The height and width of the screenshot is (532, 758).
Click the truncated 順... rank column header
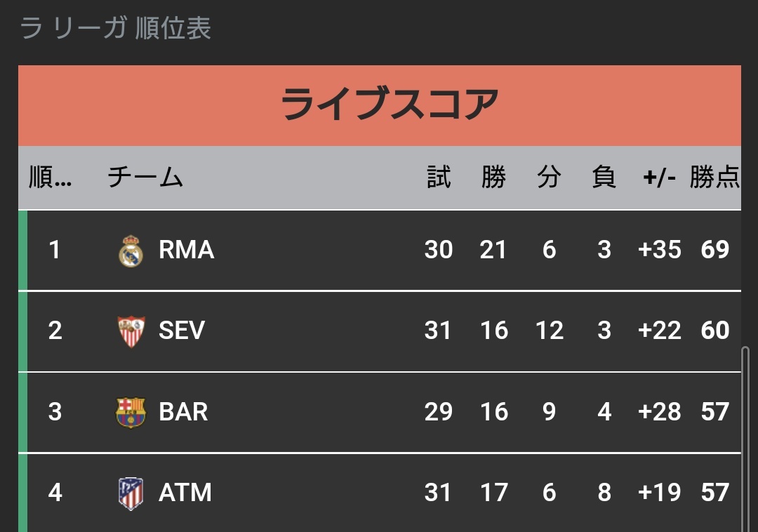point(51,177)
